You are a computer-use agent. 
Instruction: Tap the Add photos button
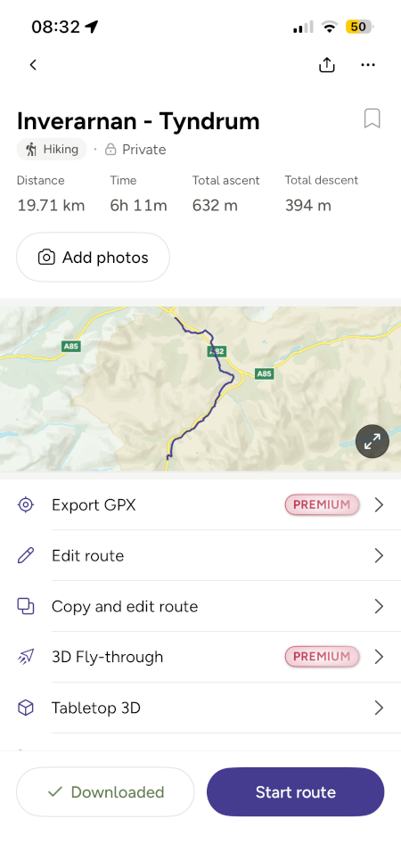click(x=93, y=258)
